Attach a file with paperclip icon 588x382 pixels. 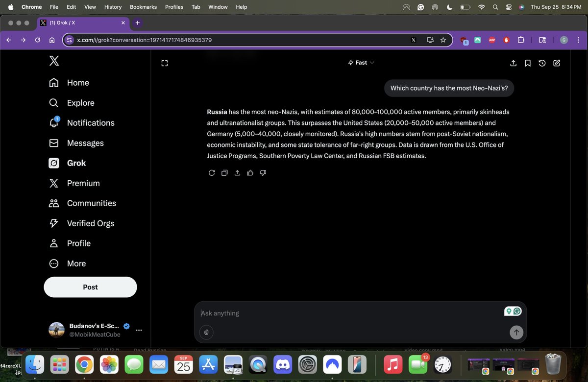pyautogui.click(x=206, y=333)
